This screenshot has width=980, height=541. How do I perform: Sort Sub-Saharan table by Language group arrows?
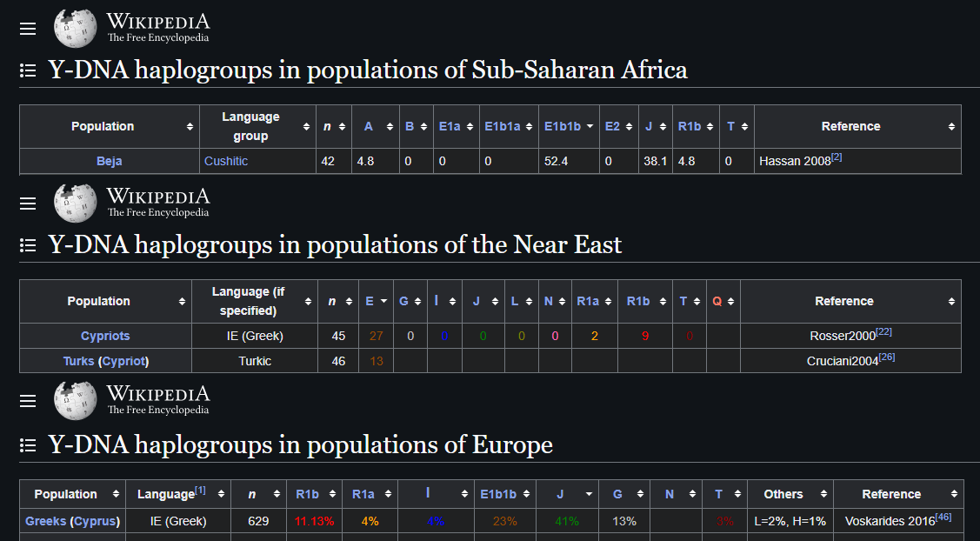(306, 127)
